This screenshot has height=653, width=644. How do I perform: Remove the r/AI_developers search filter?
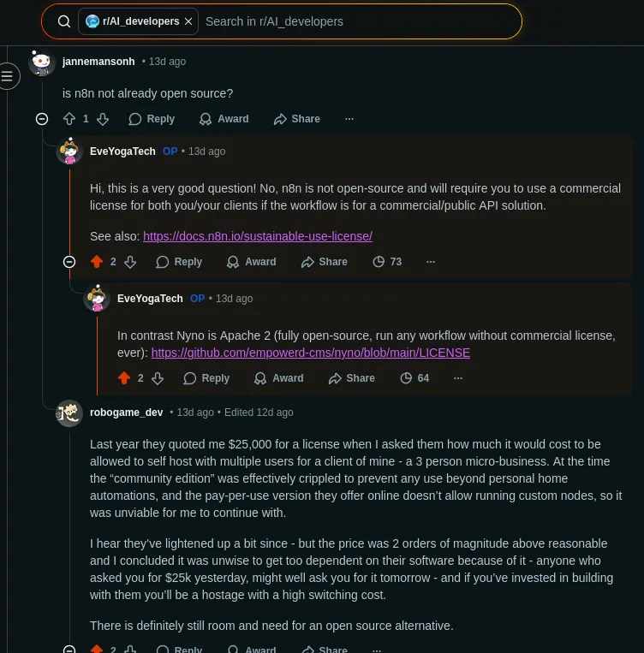click(188, 21)
